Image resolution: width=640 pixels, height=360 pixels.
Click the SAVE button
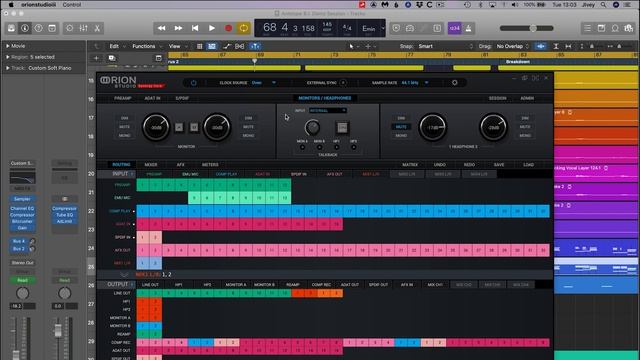coord(499,164)
